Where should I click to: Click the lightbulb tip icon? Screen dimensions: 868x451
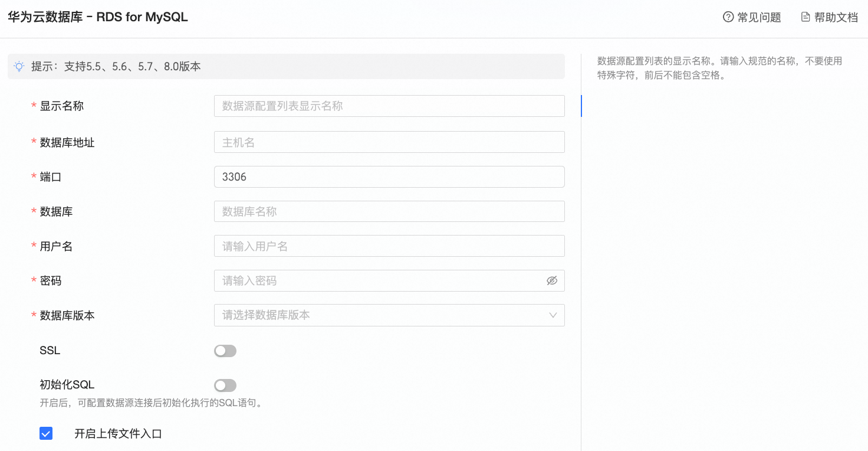19,67
